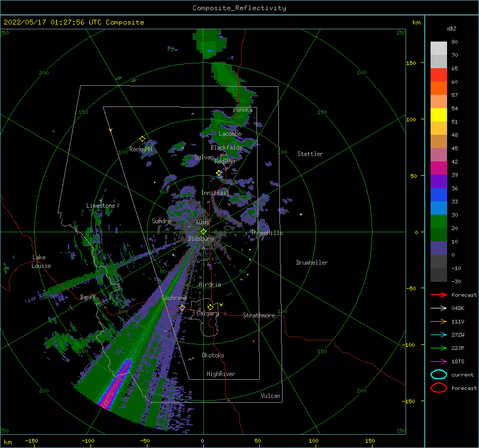
Task: Click the green 22JP arrow in legend
Action: [439, 348]
